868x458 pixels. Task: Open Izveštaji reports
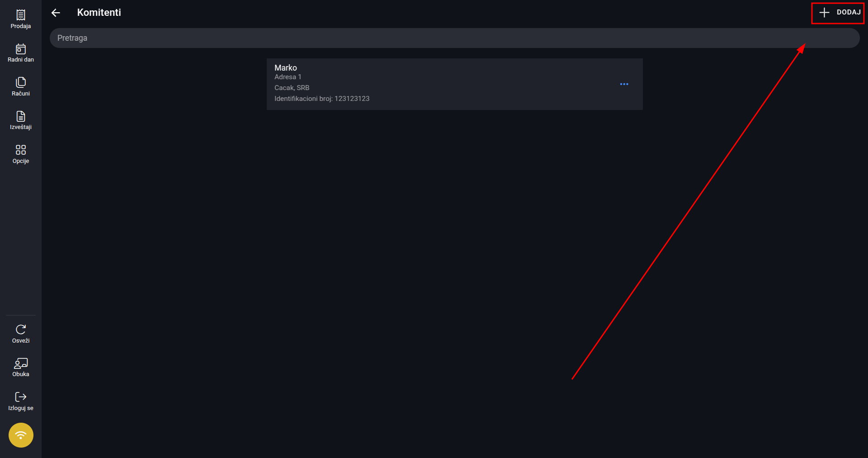pyautogui.click(x=21, y=120)
